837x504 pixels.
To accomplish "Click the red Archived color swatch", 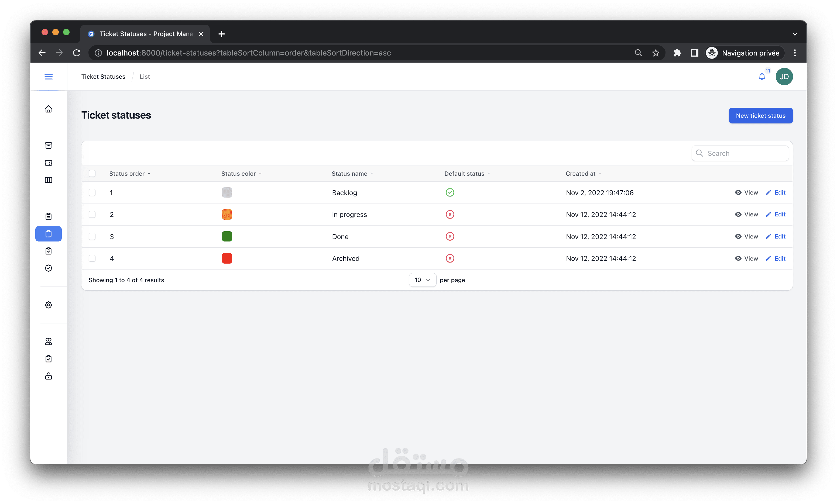I will click(x=227, y=258).
